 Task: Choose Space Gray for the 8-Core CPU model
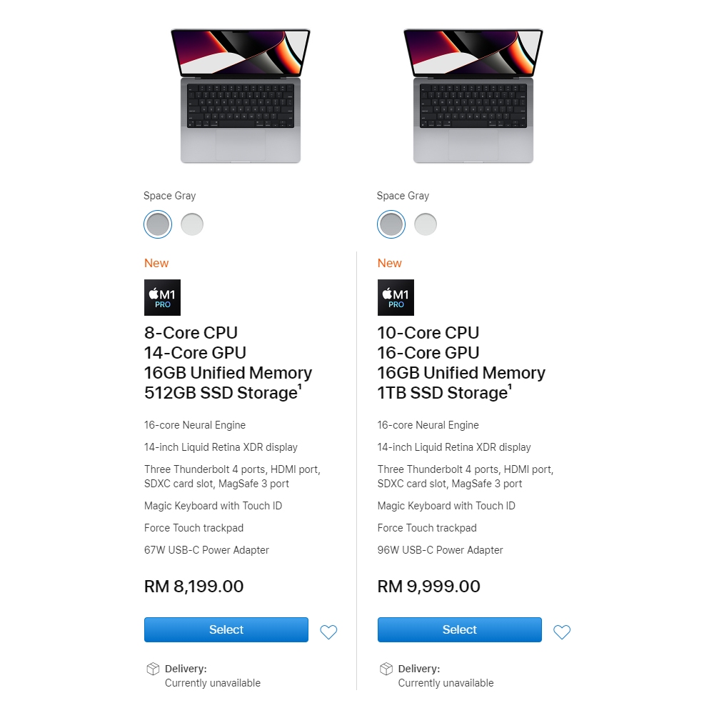point(158,224)
